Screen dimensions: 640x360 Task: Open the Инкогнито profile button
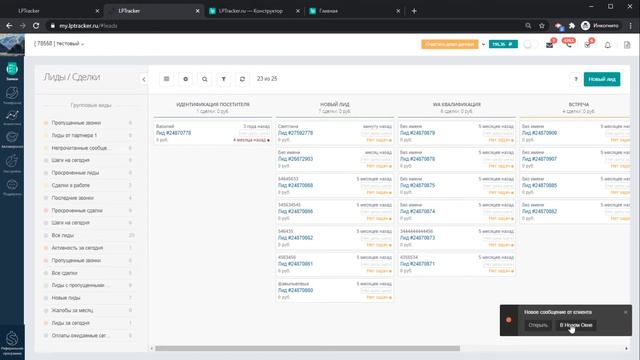(600, 26)
